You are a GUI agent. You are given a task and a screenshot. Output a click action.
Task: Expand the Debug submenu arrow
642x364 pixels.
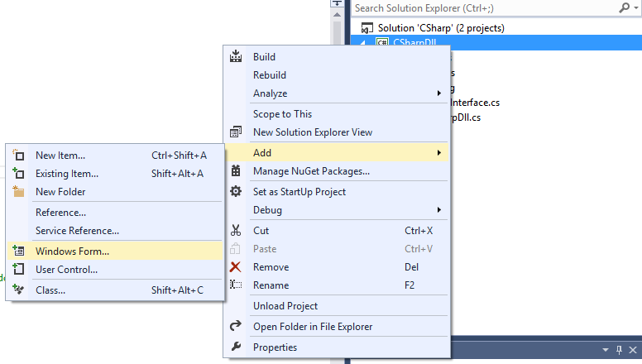(439, 210)
